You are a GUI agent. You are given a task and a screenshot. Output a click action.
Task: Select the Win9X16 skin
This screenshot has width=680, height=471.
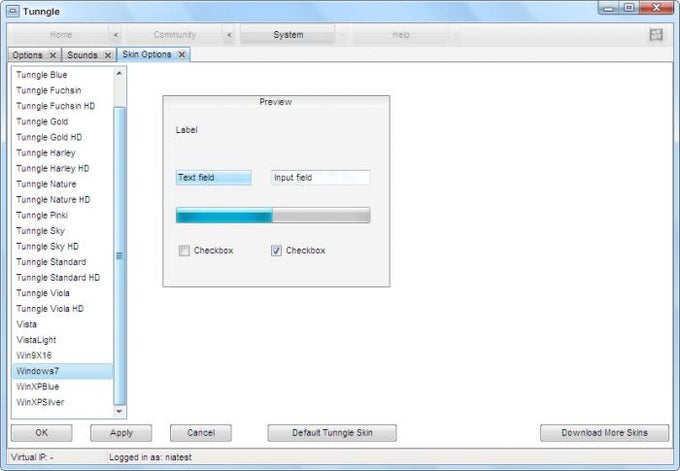[62, 356]
